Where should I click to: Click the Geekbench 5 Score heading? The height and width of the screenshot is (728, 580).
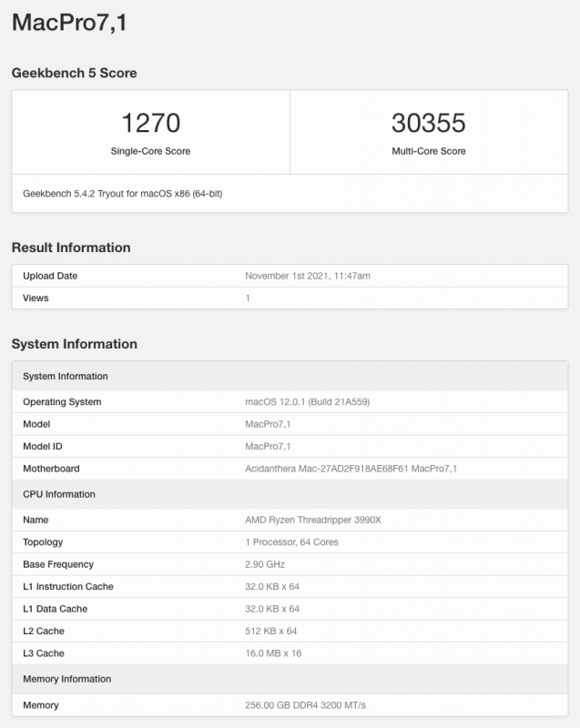coord(74,73)
